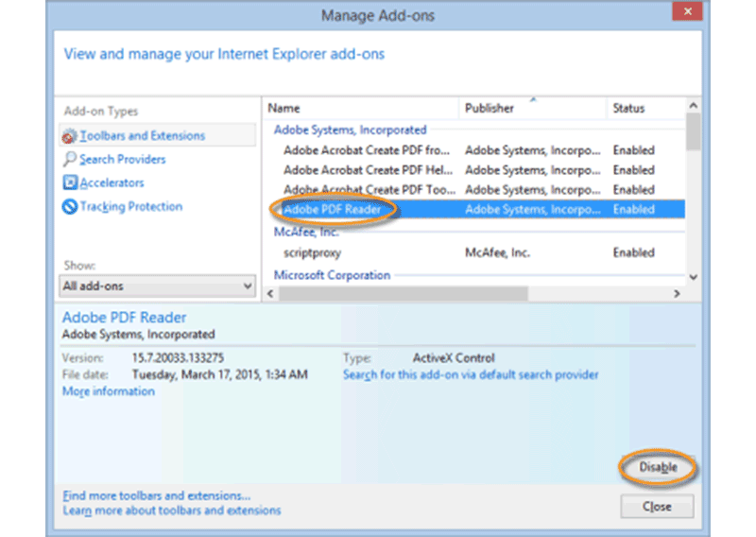The height and width of the screenshot is (537, 756).
Task: Open Accelerators add-on type
Action: tap(112, 182)
